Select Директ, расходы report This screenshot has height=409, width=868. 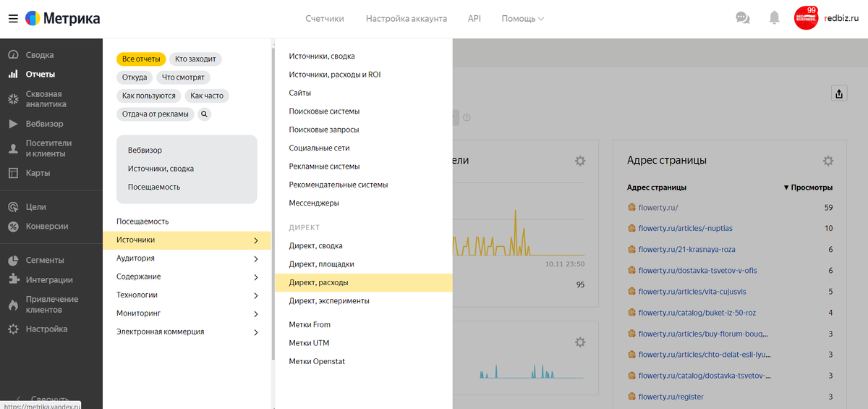pos(318,282)
